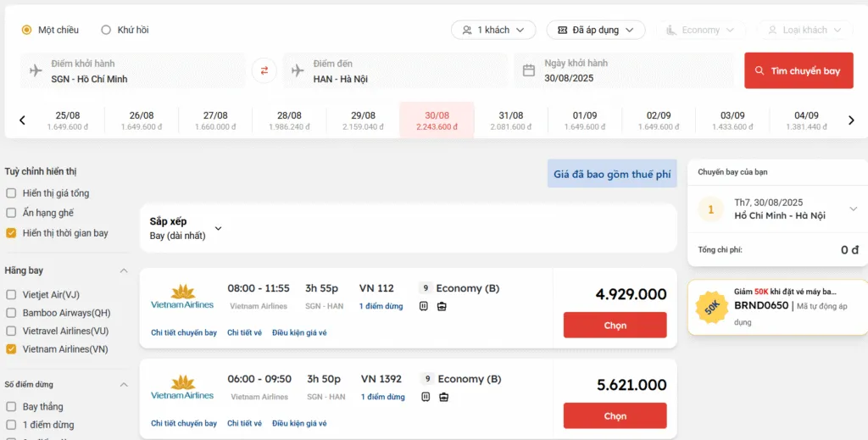Click seat count badge 9 on VN 112
The height and width of the screenshot is (440, 868).
point(426,288)
